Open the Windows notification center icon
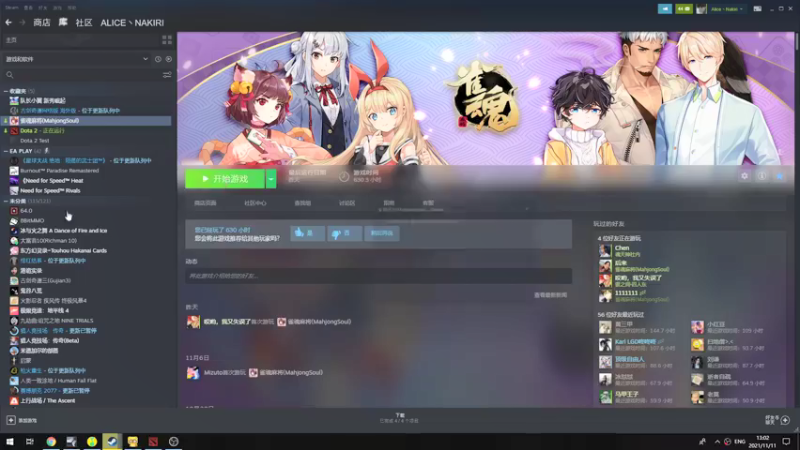This screenshot has width=800, height=450. pos(786,442)
